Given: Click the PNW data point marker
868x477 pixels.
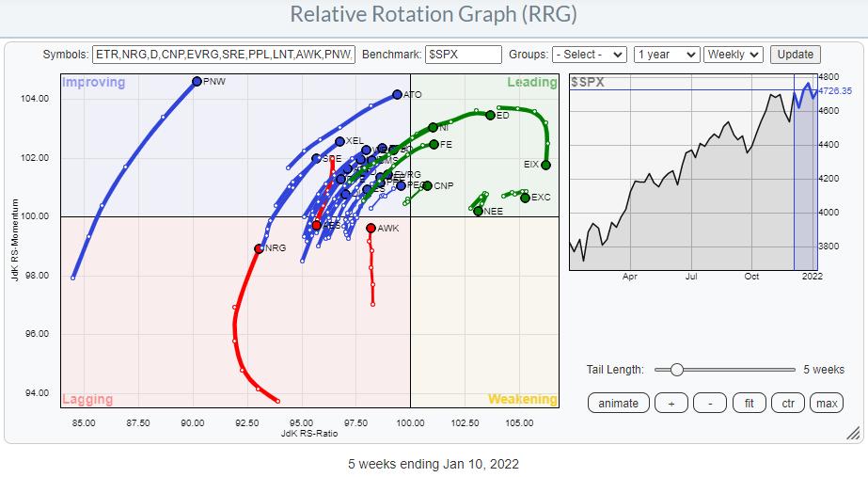Looking at the screenshot, I should click(x=197, y=82).
